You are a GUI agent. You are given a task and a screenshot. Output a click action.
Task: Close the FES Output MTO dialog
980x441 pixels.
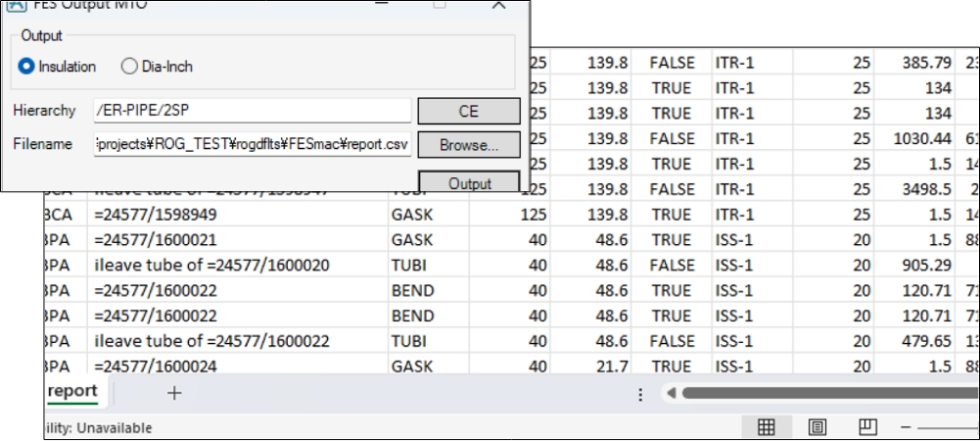[499, 5]
